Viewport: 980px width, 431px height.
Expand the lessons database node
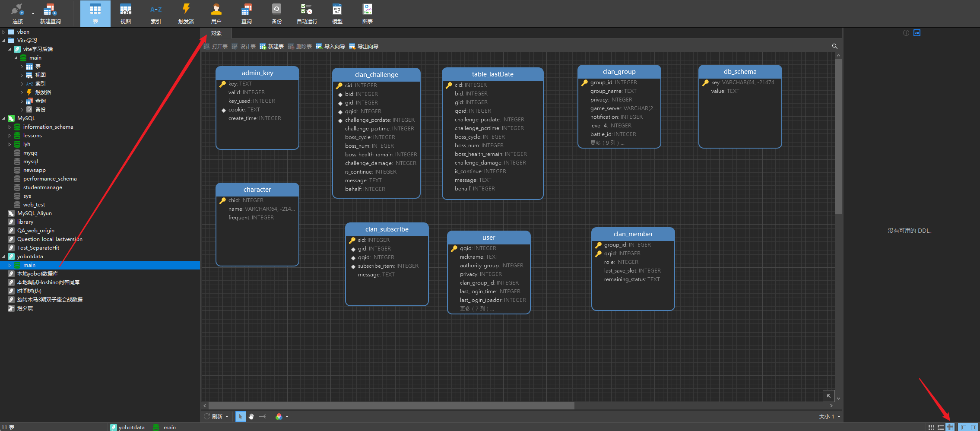click(10, 136)
